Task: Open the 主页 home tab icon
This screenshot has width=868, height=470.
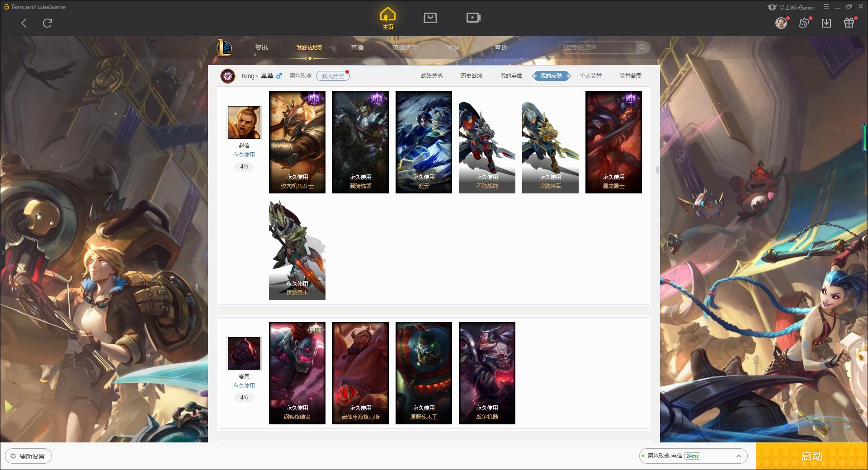Action: click(388, 19)
